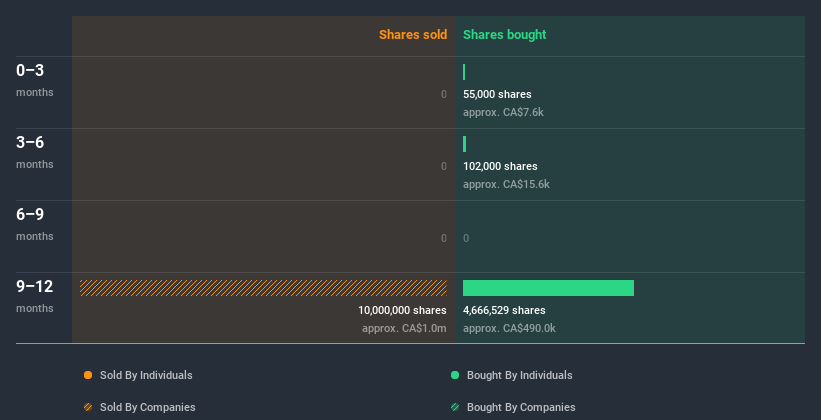Select the Bought By Companies legend label
The image size is (821, 420).
click(521, 407)
